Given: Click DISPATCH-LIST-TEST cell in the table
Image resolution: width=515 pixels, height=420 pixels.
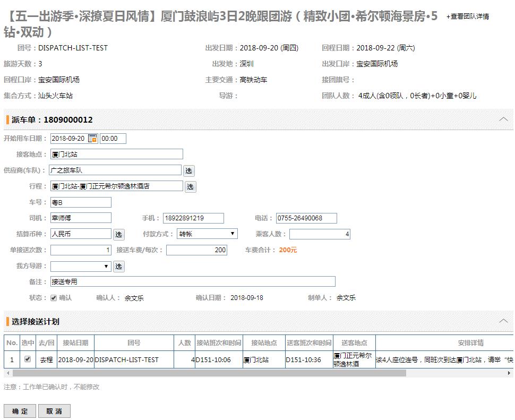Looking at the screenshot, I should tap(134, 359).
